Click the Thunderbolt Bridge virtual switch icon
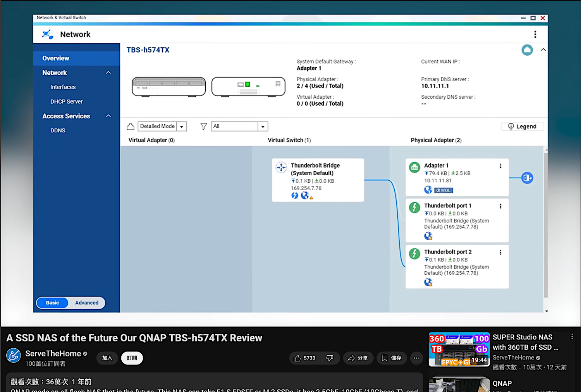 coord(281,167)
